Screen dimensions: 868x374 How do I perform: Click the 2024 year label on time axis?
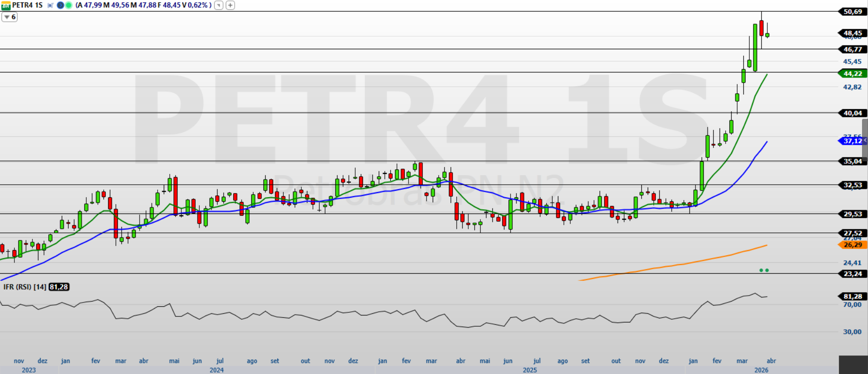(217, 370)
